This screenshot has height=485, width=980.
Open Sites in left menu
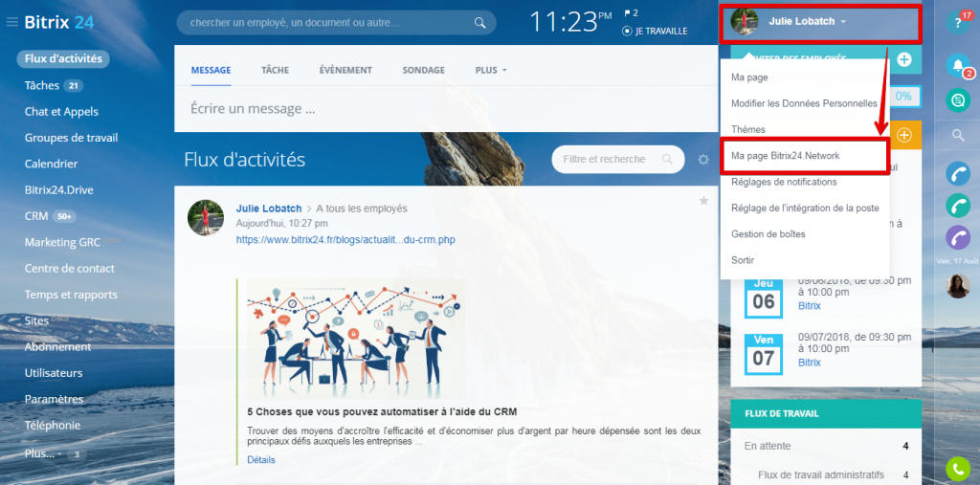point(36,320)
